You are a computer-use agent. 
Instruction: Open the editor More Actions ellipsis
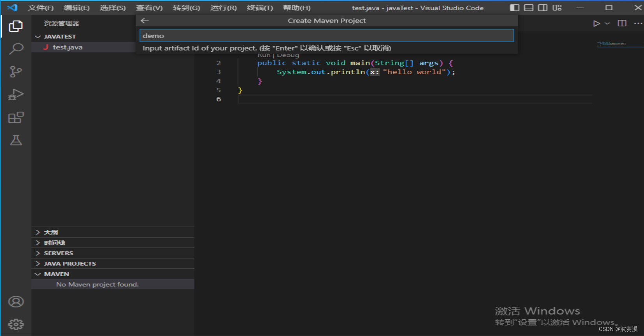pyautogui.click(x=638, y=23)
